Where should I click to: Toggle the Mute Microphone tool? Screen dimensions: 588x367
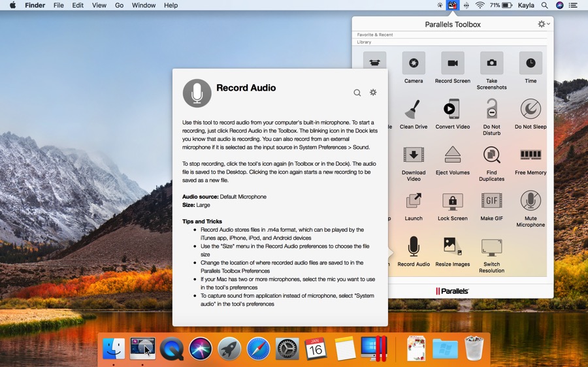tap(531, 208)
